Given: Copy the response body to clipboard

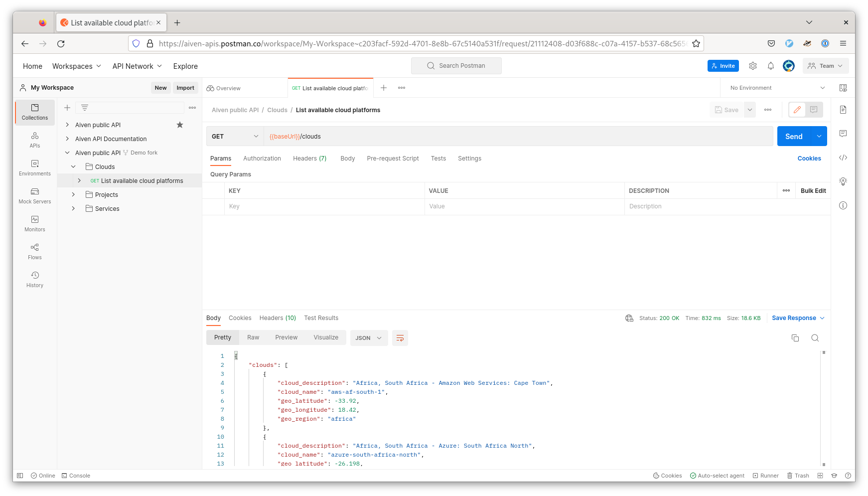Looking at the screenshot, I should tap(795, 338).
